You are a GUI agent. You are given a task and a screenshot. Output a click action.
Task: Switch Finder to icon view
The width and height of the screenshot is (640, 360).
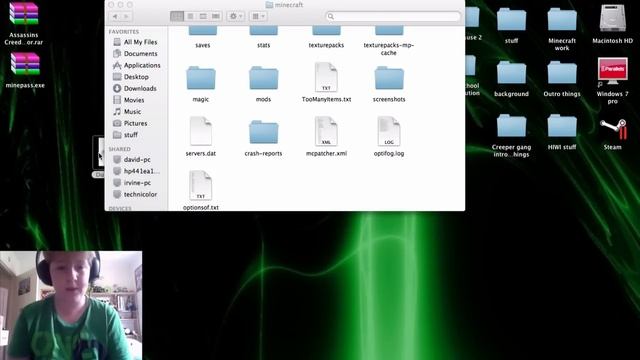pyautogui.click(x=177, y=16)
